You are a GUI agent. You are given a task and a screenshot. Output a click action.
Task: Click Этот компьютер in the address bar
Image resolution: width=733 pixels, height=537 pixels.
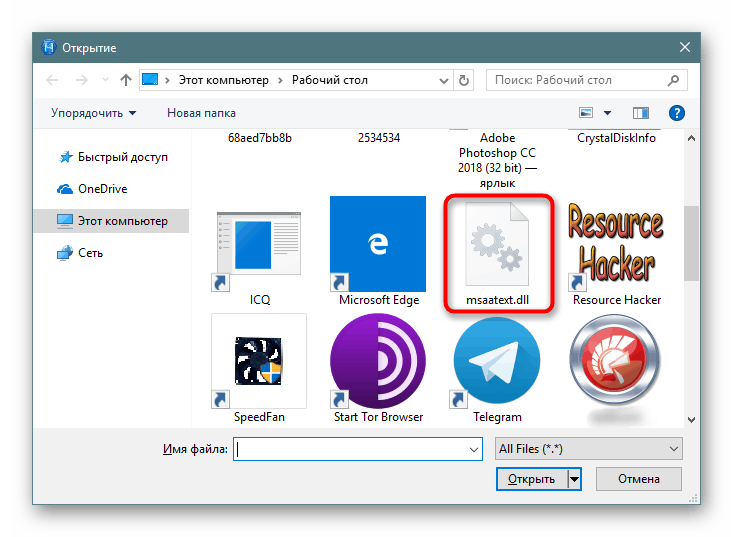[223, 80]
